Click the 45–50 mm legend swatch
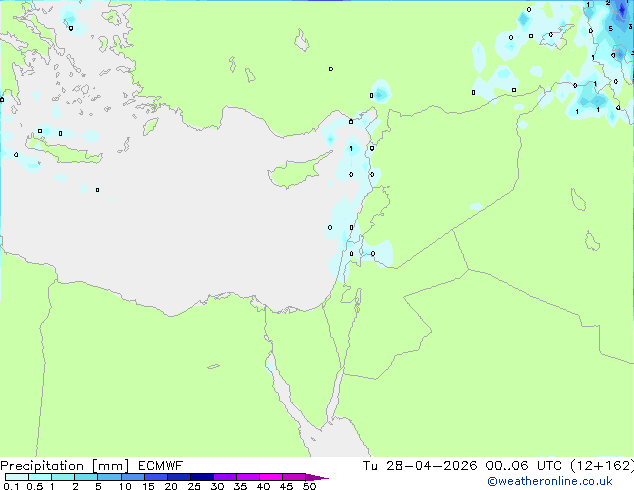The image size is (634, 490). click(294, 477)
